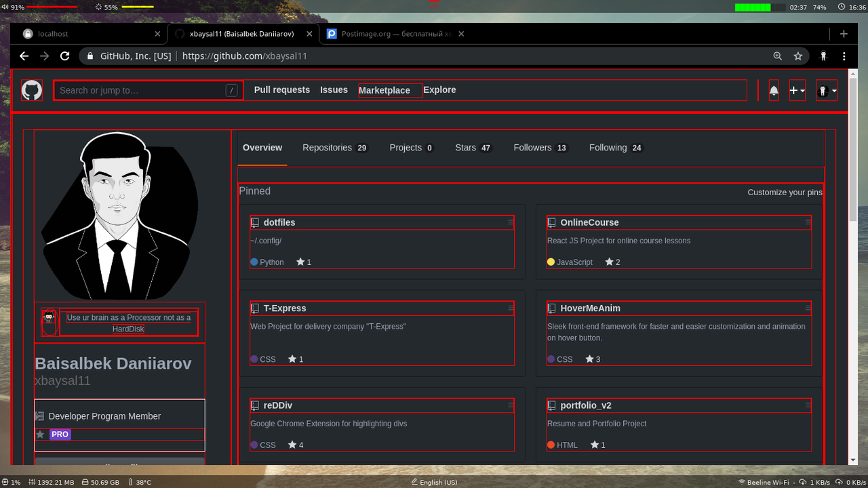Open the OnlineCourse repository link
Screen dimensions: 868x488
click(x=589, y=222)
